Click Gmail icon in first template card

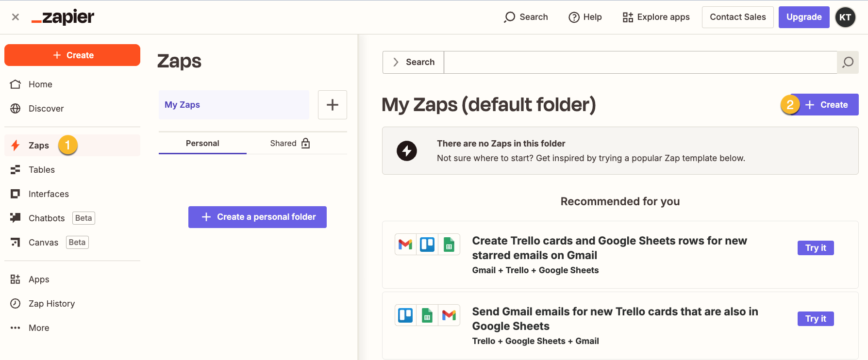[405, 244]
